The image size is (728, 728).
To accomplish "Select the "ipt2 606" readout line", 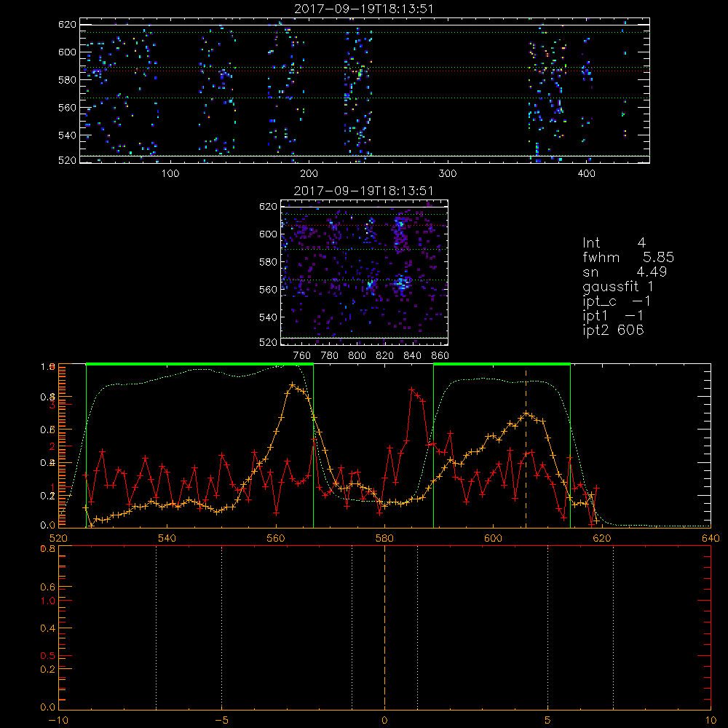I will pos(613,330).
